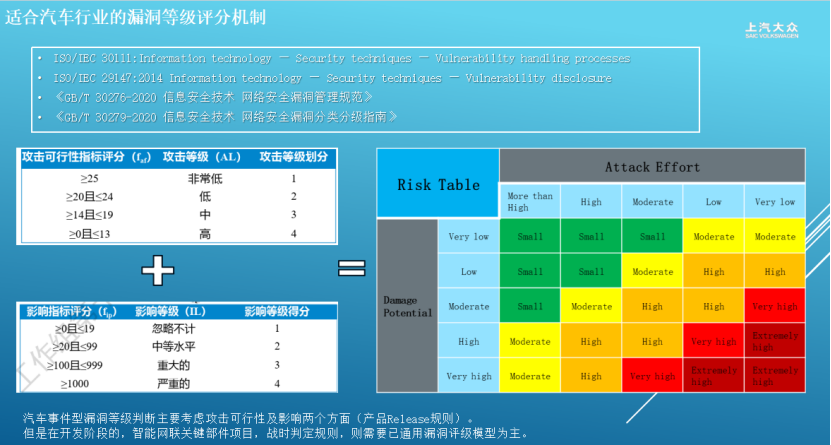Click the "≥0且≤13" score cell
The width and height of the screenshot is (831, 445).
point(90,234)
